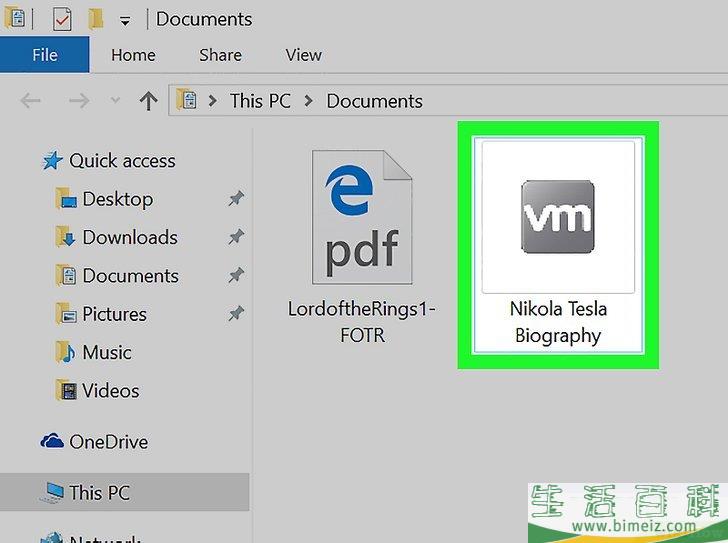
Task: Open Desktop in the sidebar
Action: pos(118,199)
